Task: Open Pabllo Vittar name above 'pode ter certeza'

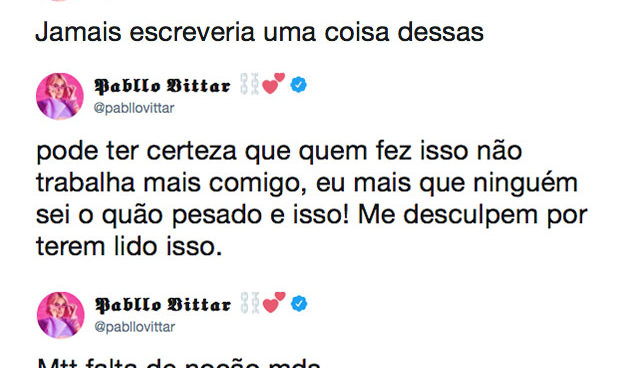Action: pos(162,86)
